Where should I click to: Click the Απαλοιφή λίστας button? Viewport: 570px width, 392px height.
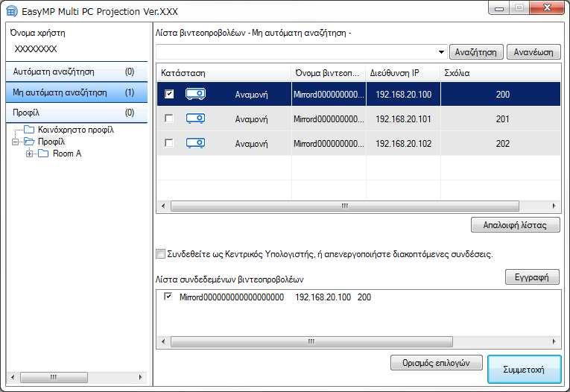515,225
